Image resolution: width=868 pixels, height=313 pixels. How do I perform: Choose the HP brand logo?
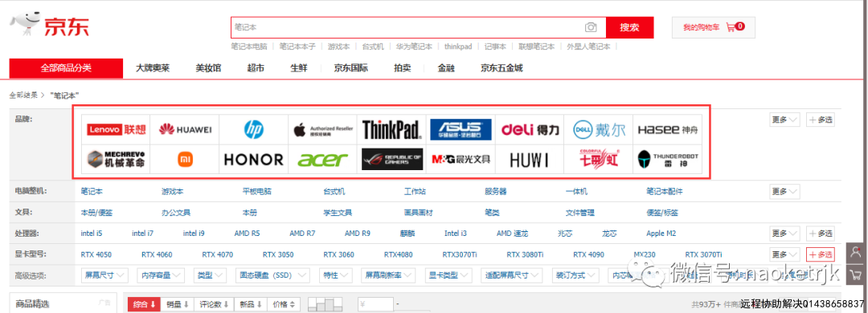[253, 130]
